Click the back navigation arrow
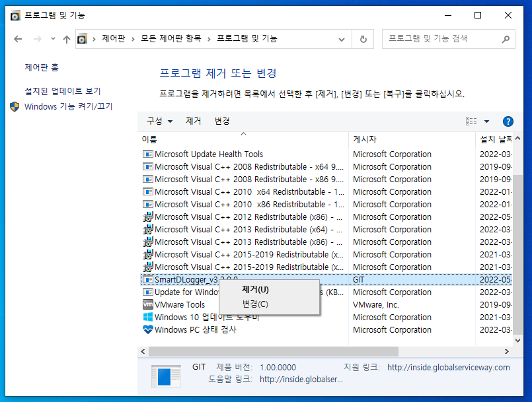Screen dimensions: 532x402 tap(18, 39)
